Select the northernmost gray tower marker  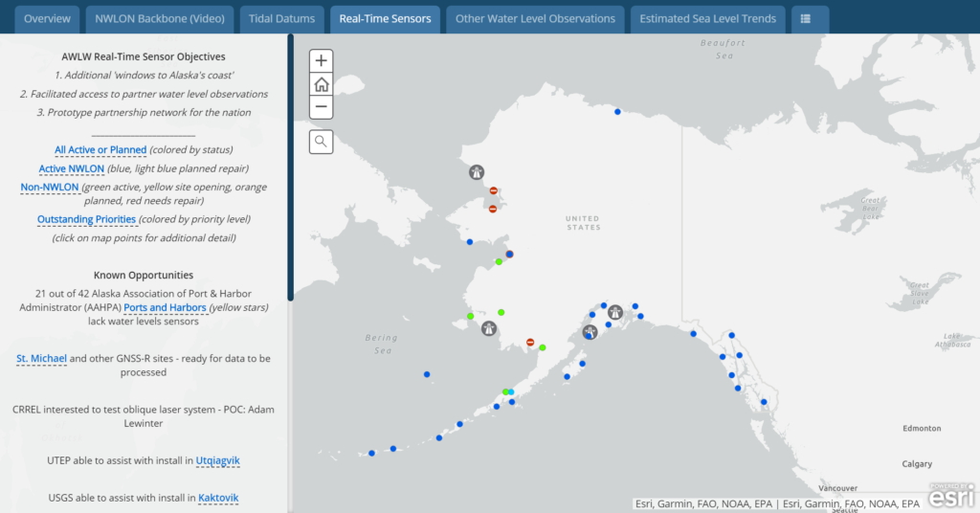477,172
